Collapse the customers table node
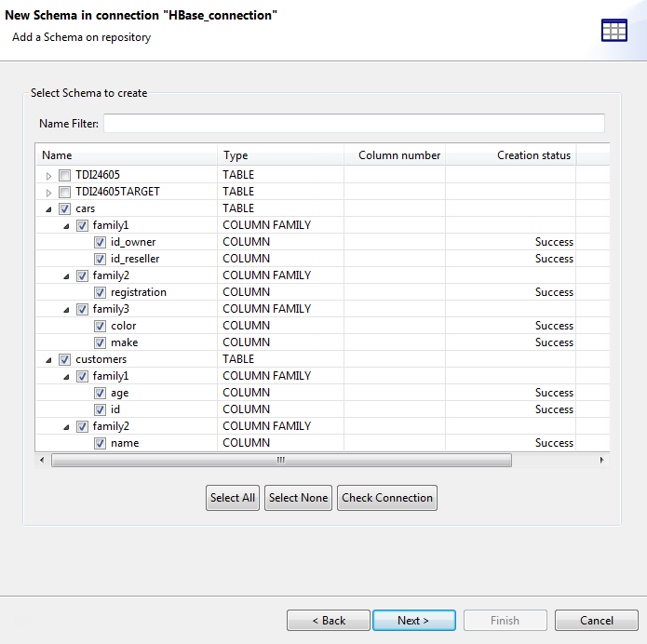The width and height of the screenshot is (647, 644). [x=49, y=359]
